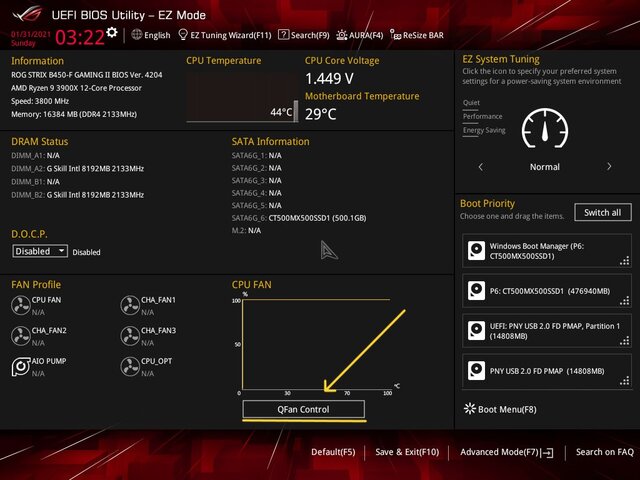Screen dimensions: 640x480
Task: Select the Performance tuning option
Action: pos(482,117)
